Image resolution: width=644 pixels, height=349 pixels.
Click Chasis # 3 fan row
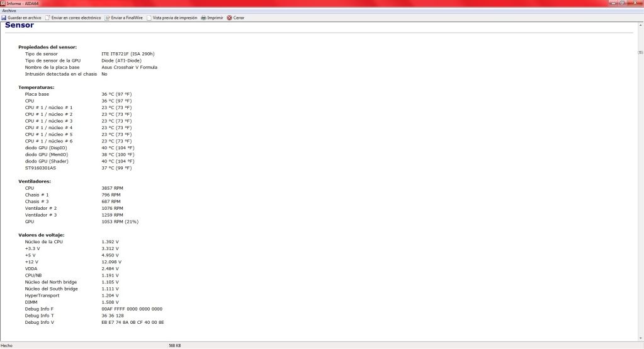[x=72, y=202]
